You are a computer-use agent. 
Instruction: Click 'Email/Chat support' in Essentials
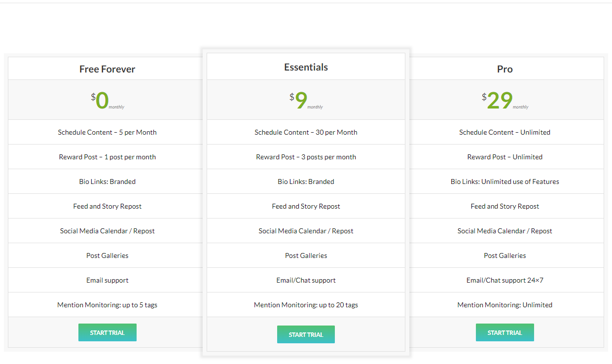(306, 280)
